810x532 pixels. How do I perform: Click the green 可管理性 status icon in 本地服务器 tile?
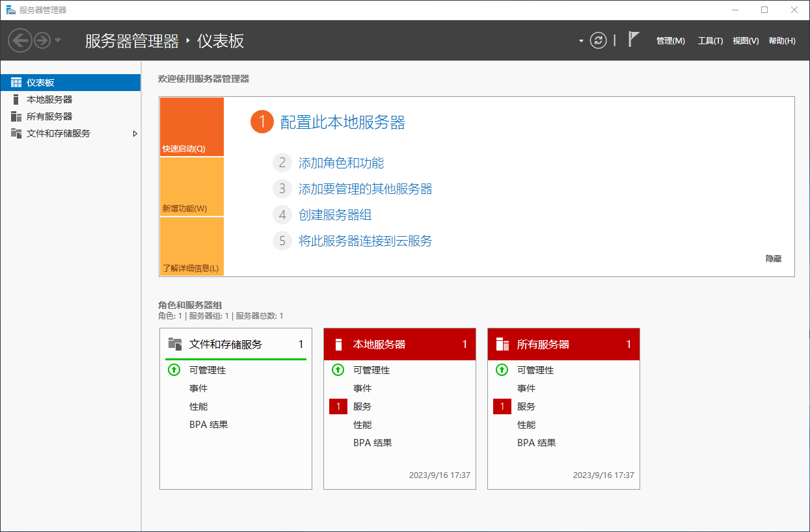(338, 370)
